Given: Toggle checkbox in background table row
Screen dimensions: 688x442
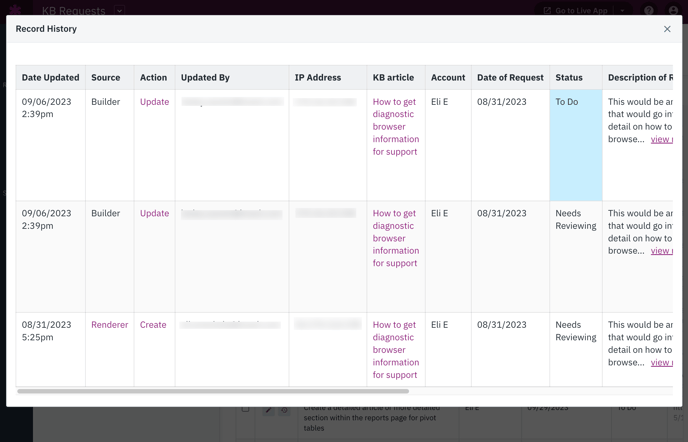Looking at the screenshot, I should 246,409.
